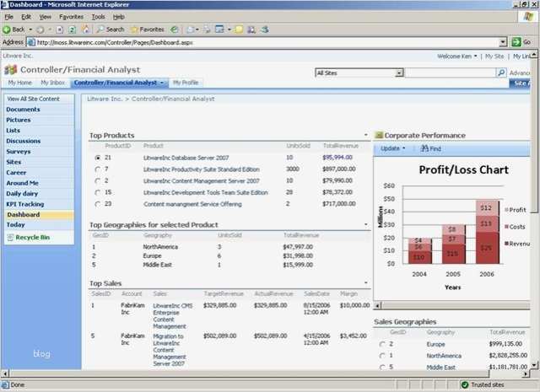Select product 23 radio button
The width and height of the screenshot is (540, 392).
point(98,204)
